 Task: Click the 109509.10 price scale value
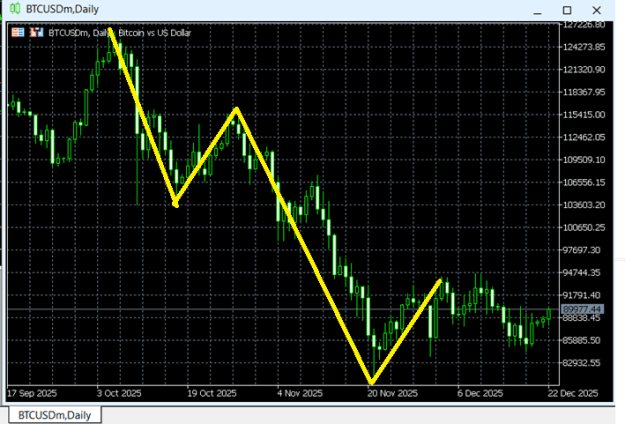[584, 160]
